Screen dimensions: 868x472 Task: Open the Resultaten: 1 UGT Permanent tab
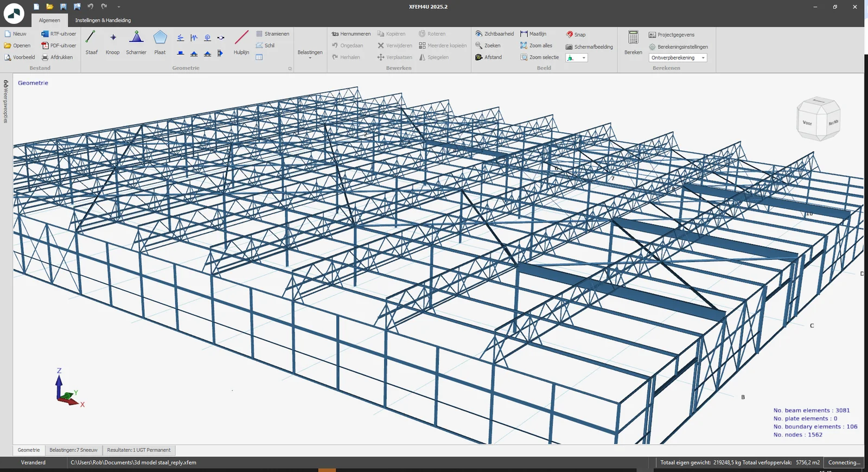pyautogui.click(x=139, y=450)
